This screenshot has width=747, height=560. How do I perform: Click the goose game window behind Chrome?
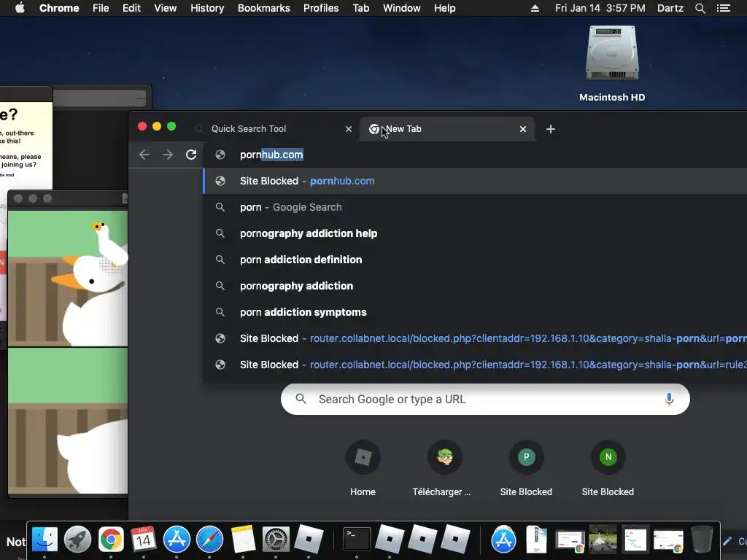pyautogui.click(x=68, y=343)
